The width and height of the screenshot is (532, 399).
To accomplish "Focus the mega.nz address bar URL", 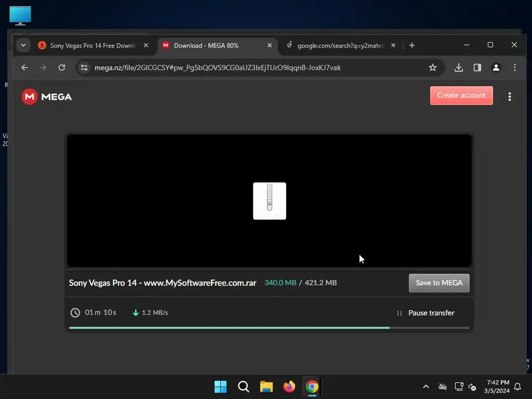I will point(218,68).
